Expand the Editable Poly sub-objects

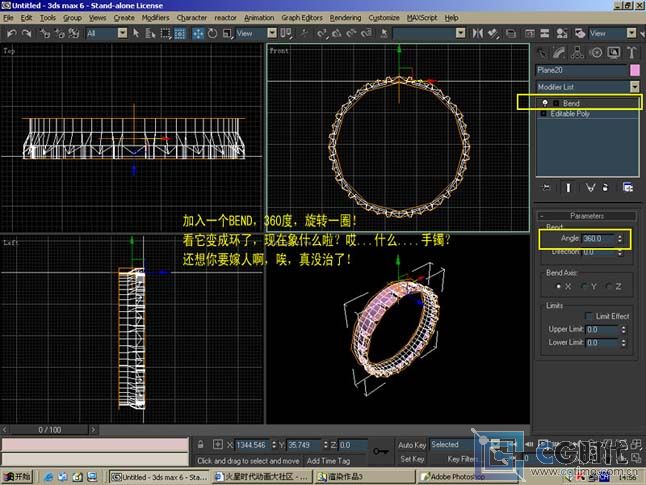pos(543,114)
